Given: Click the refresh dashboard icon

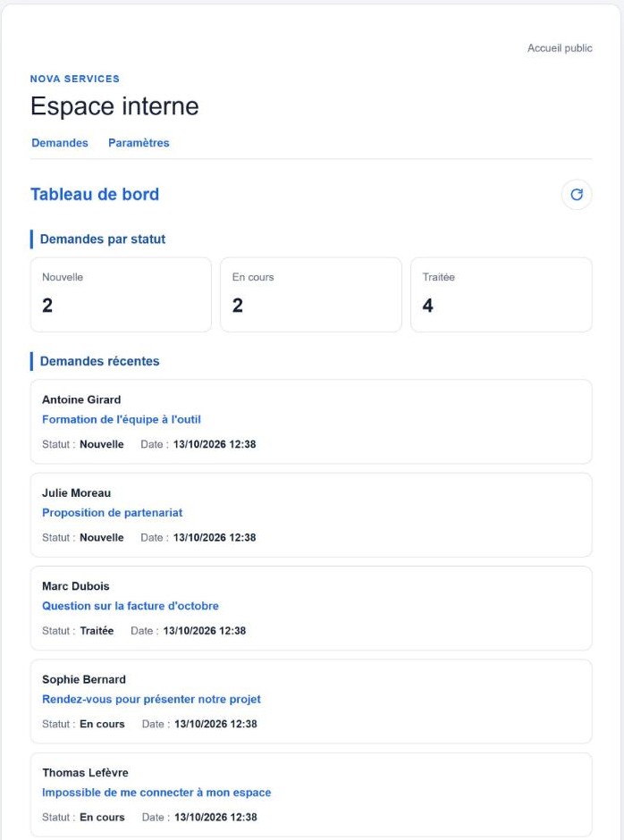Looking at the screenshot, I should point(577,195).
